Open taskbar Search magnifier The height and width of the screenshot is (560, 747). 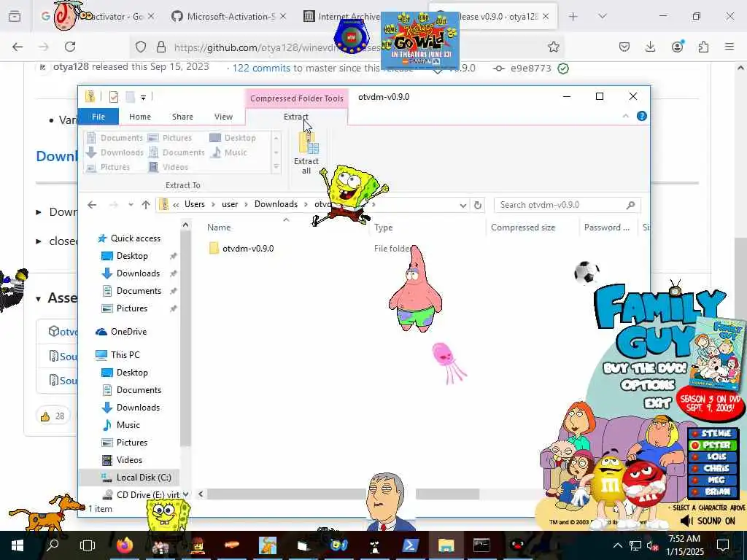pyautogui.click(x=53, y=545)
